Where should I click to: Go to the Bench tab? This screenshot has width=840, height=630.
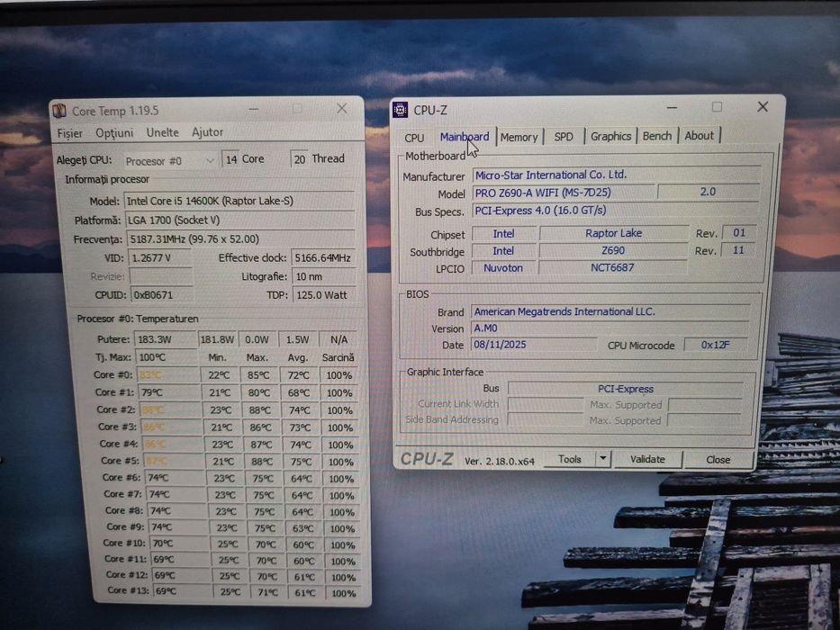tap(657, 136)
